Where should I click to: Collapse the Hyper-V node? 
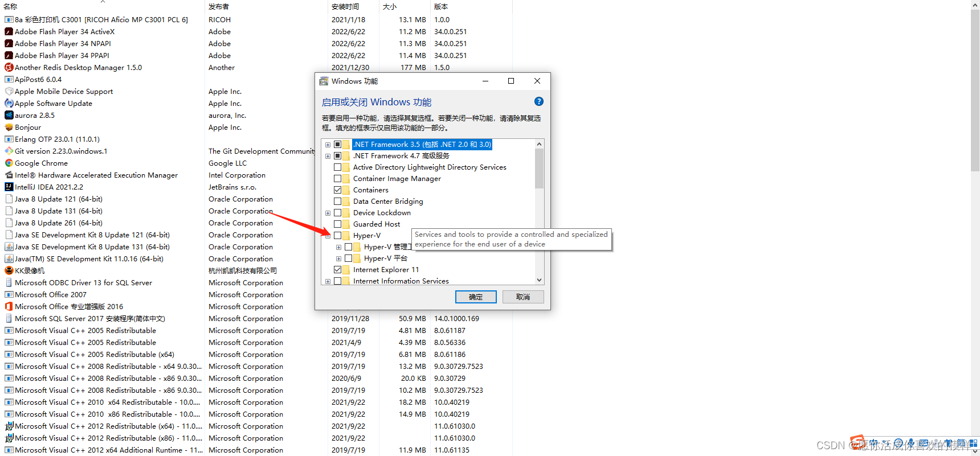[328, 236]
